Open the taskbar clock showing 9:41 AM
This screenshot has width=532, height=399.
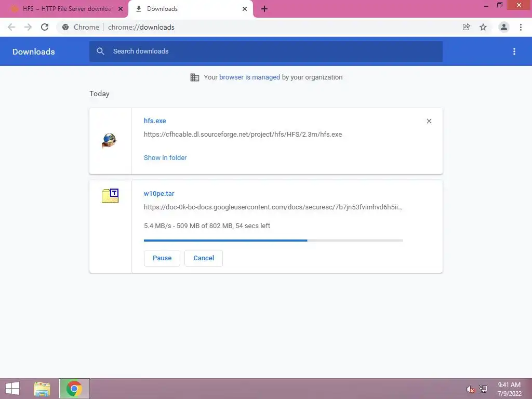tap(509, 389)
